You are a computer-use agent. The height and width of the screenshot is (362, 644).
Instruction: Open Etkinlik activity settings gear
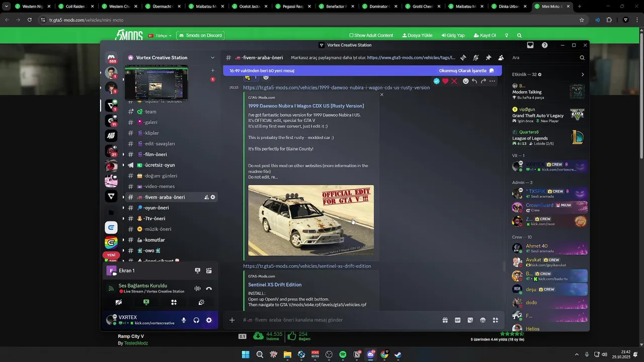pos(540,74)
